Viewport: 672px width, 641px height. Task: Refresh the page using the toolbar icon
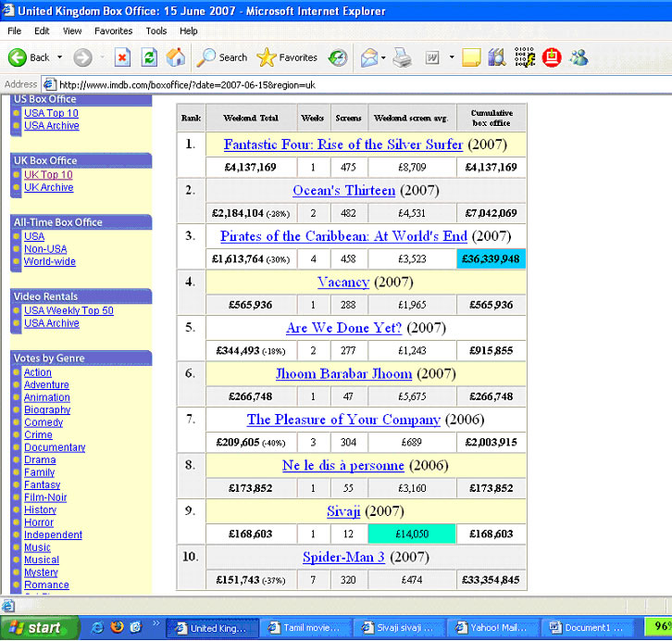pos(149,57)
